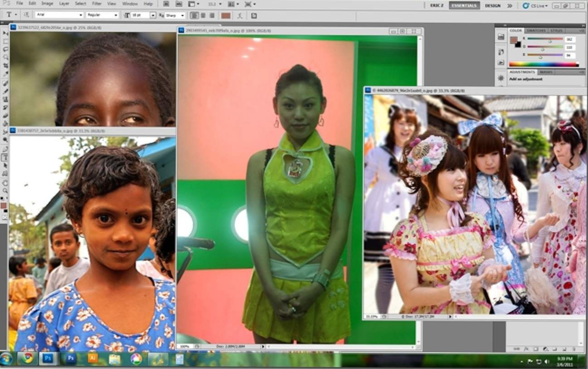This screenshot has width=588, height=369.
Task: Expand the Regular font style dropdown
Action: [x=102, y=15]
